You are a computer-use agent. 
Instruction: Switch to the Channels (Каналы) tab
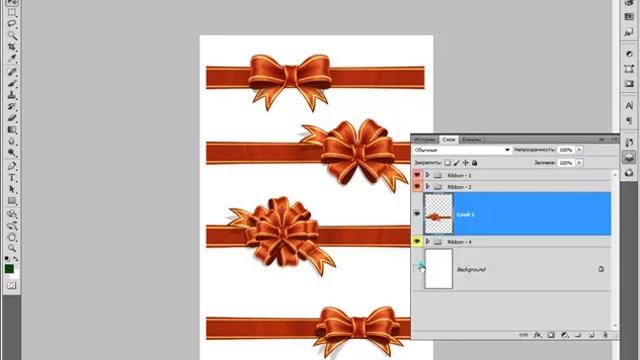pos(471,140)
